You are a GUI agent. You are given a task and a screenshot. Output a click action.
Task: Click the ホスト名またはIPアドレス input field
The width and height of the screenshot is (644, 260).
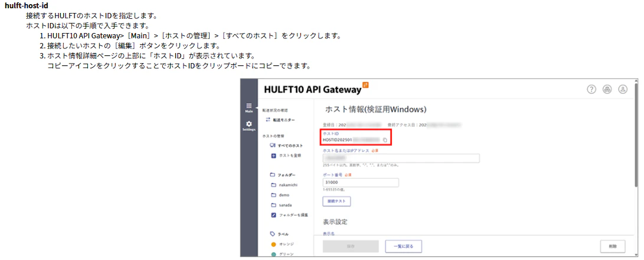click(401, 159)
